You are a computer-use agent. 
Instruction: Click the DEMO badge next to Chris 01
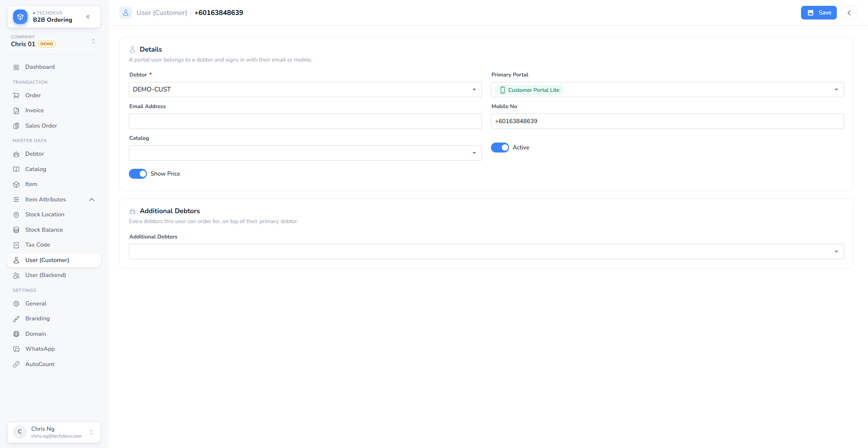click(47, 44)
